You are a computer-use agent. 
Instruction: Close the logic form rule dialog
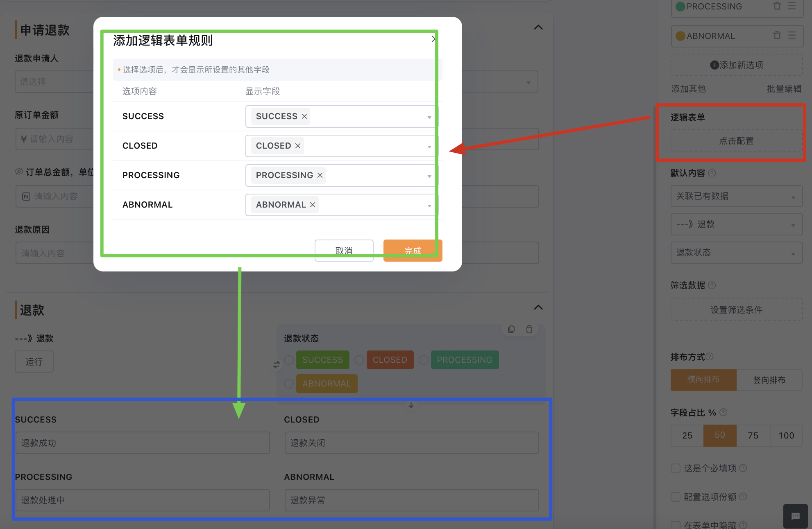[433, 39]
